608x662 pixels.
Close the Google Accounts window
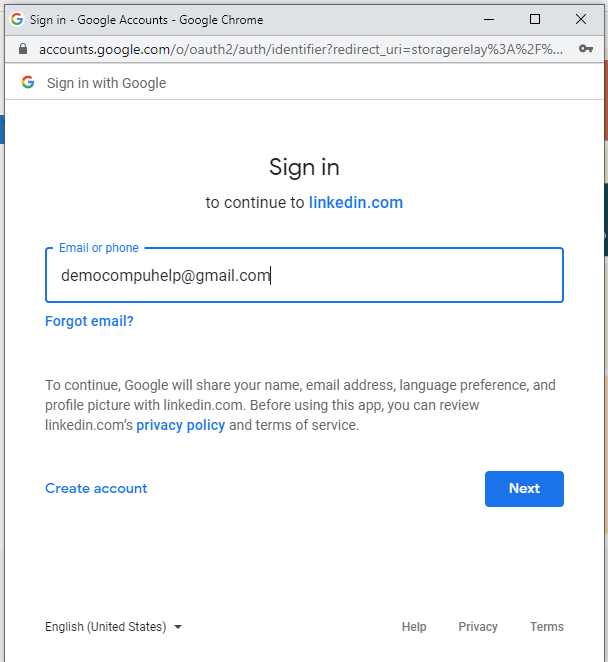tap(581, 19)
